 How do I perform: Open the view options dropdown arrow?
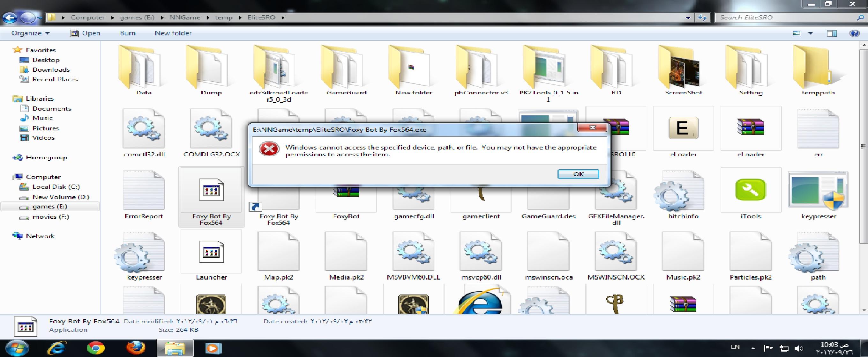[x=810, y=33]
